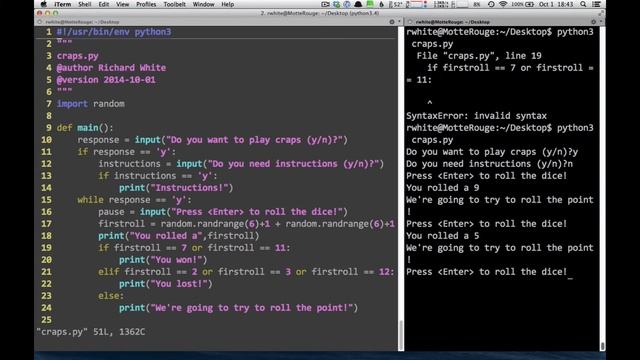Click 'You rolled a 9' terminal output
This screenshot has height=360, width=640.
tap(442, 188)
